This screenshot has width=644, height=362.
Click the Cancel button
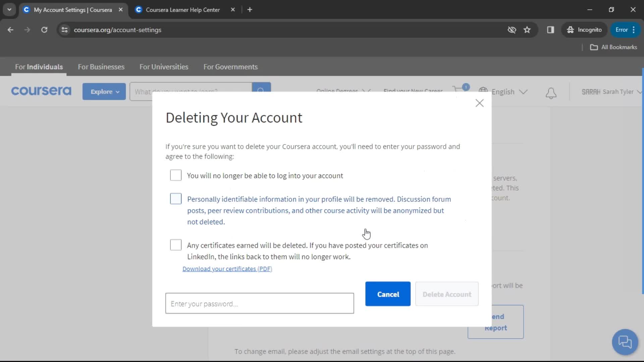388,294
